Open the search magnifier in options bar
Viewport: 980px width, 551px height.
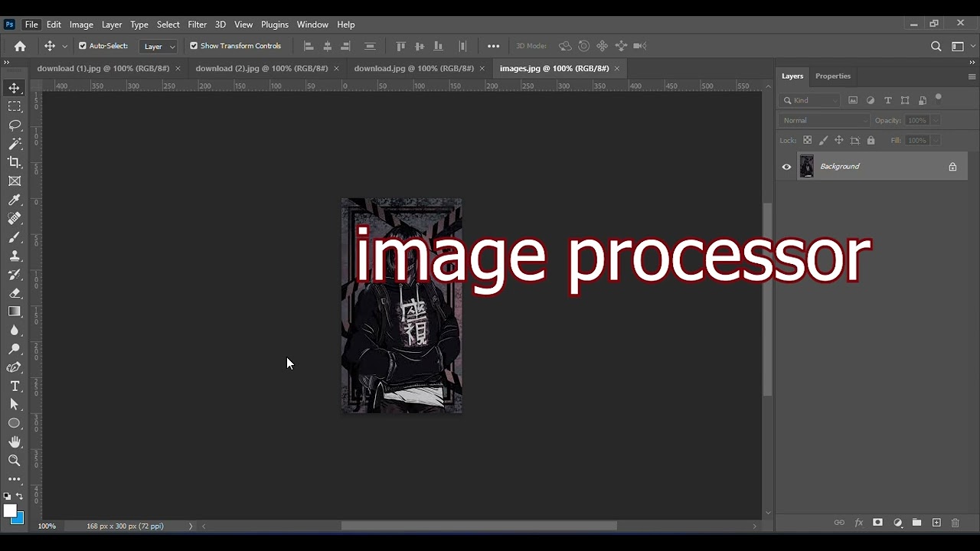point(936,46)
